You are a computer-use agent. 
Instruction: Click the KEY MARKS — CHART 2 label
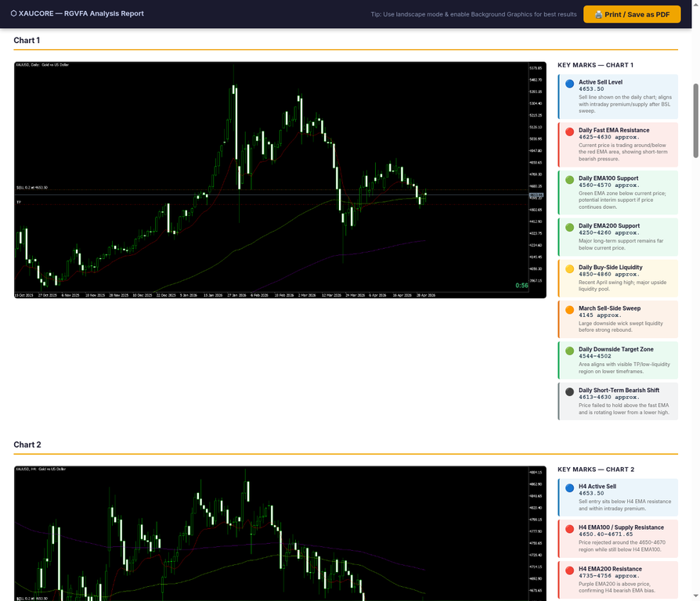point(596,470)
